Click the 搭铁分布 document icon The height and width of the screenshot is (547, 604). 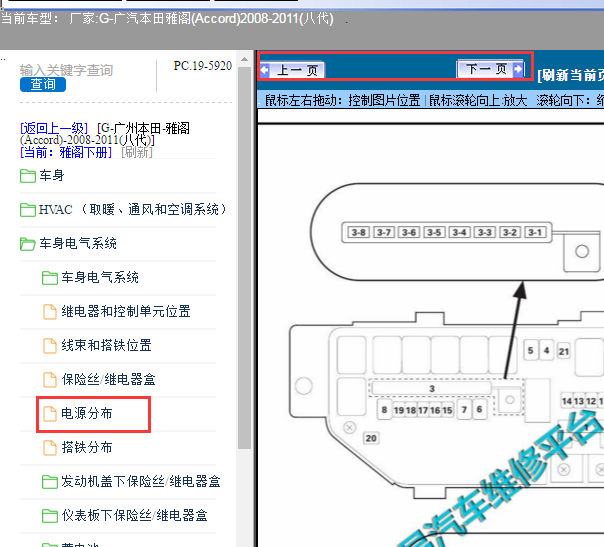tap(50, 448)
